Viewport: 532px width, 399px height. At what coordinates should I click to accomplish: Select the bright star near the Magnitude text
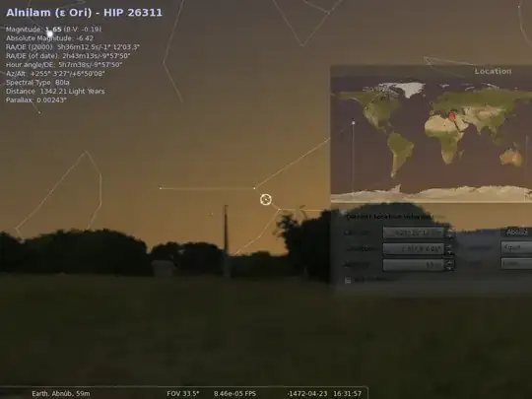(x=50, y=33)
